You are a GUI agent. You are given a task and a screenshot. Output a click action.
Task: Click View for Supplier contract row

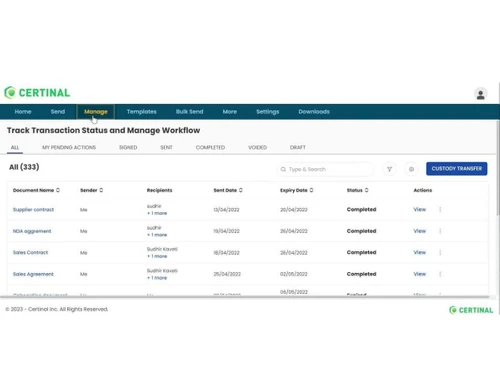[x=420, y=210]
